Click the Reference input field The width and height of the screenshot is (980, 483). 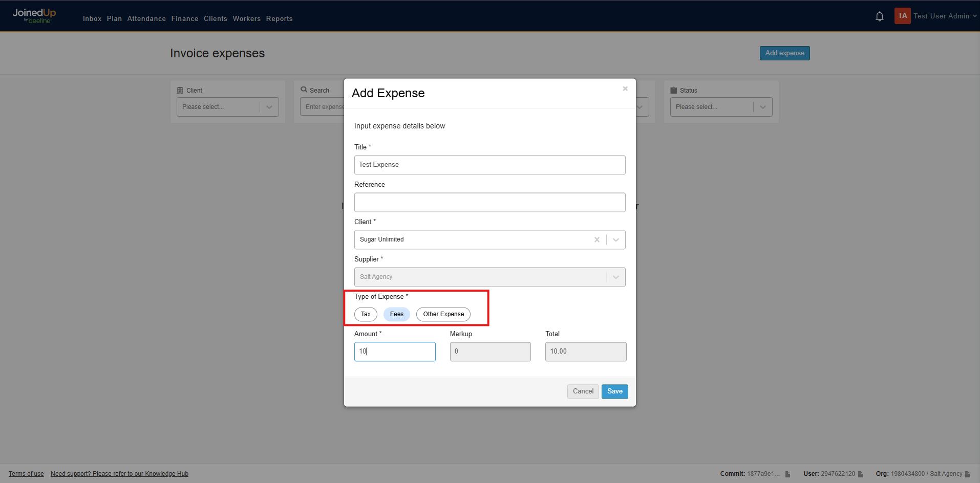[x=489, y=202]
